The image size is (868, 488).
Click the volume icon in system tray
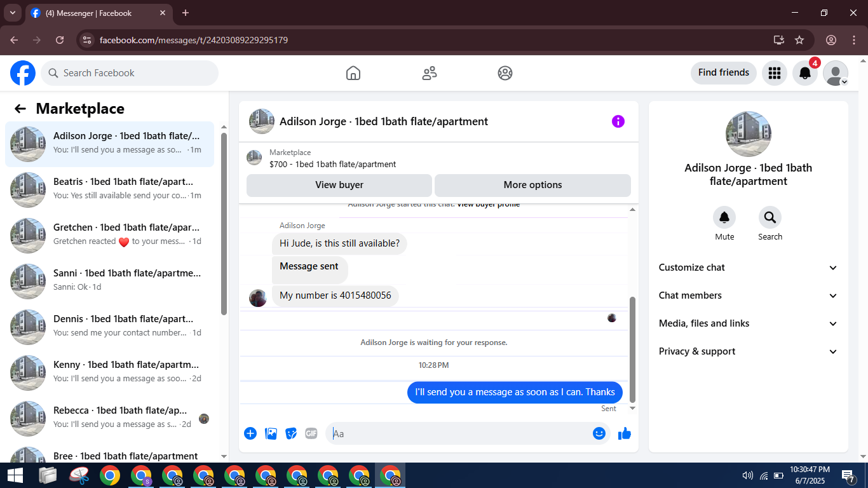coord(748,475)
